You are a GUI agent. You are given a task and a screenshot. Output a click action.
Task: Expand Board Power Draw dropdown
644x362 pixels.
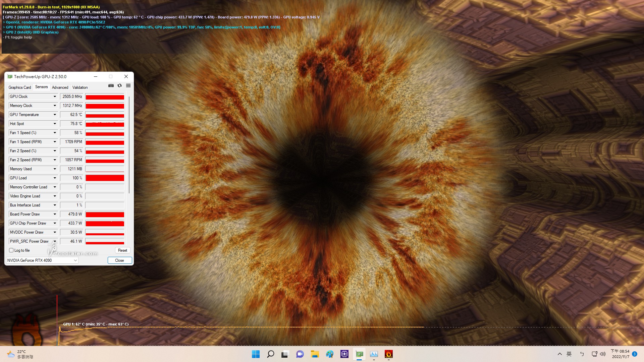pyautogui.click(x=55, y=214)
